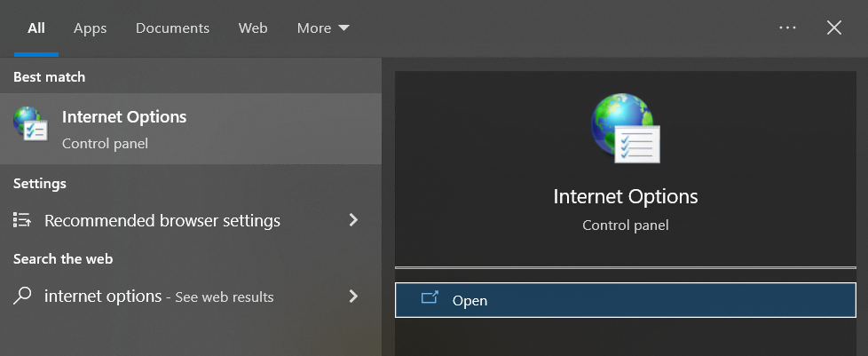Viewport: 868px width, 356px height.
Task: Click the Best match heading
Action: pyautogui.click(x=50, y=77)
